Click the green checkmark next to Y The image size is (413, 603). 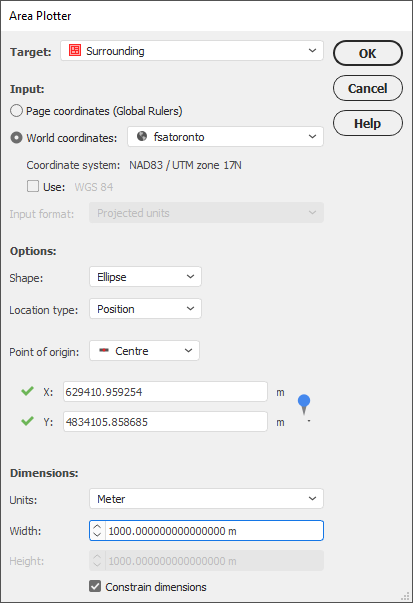pos(27,421)
